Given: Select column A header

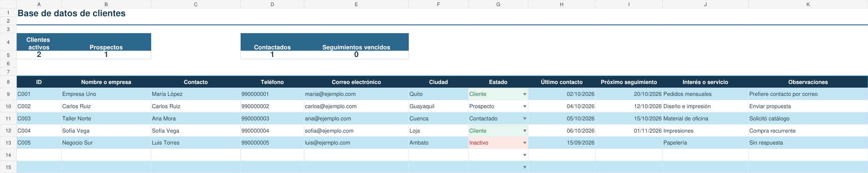Looking at the screenshot, I should (x=39, y=4).
